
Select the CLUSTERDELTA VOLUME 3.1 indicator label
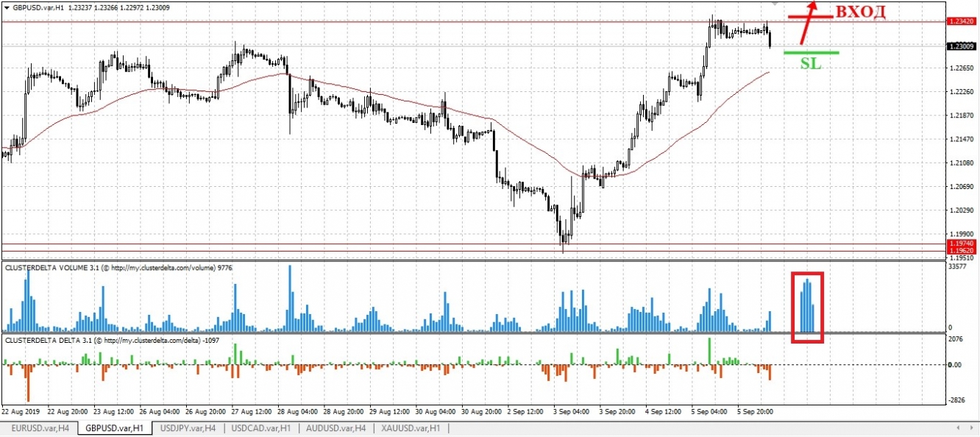click(52, 268)
